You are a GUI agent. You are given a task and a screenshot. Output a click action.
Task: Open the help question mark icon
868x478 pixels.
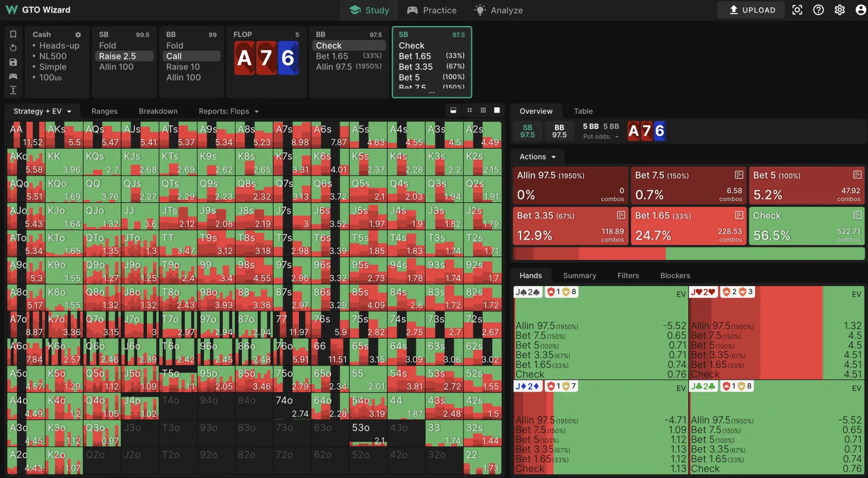[818, 10]
